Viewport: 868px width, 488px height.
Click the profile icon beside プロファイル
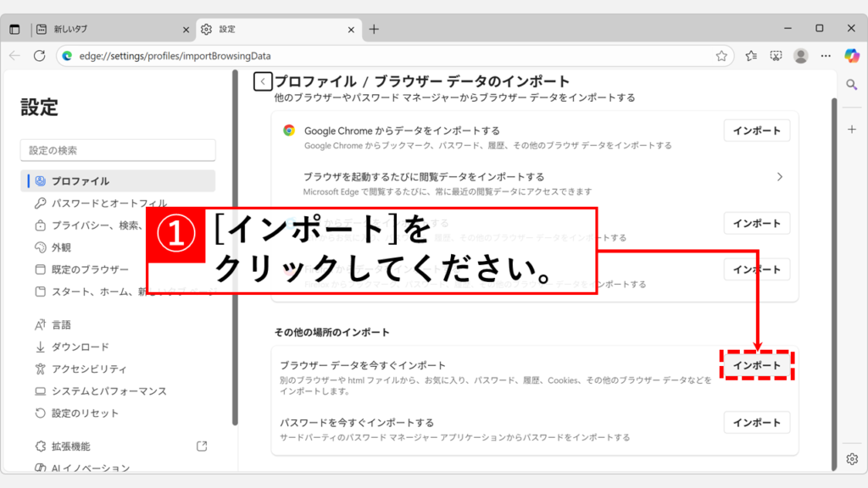[x=40, y=181]
